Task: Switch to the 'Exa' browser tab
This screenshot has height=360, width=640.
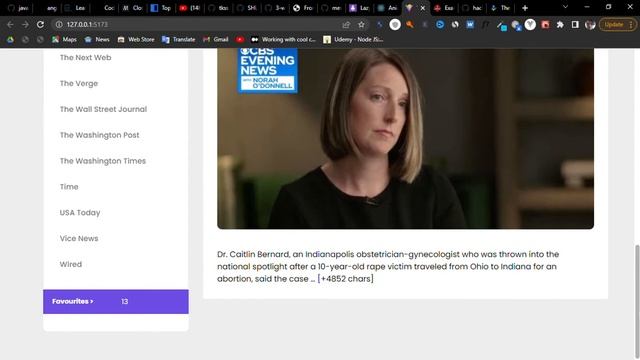Action: pyautogui.click(x=444, y=8)
